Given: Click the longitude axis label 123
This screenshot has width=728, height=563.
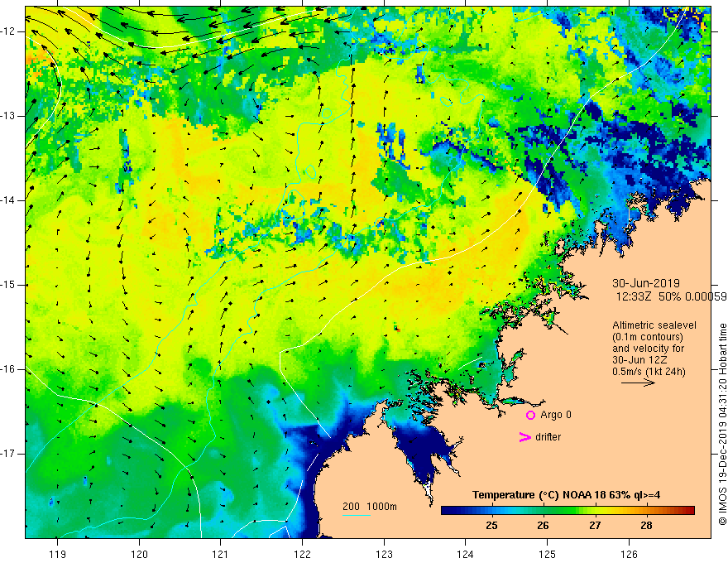Looking at the screenshot, I should tap(384, 554).
